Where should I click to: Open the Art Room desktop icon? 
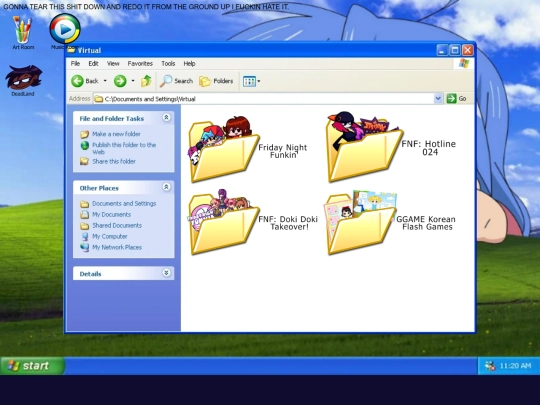[x=23, y=33]
